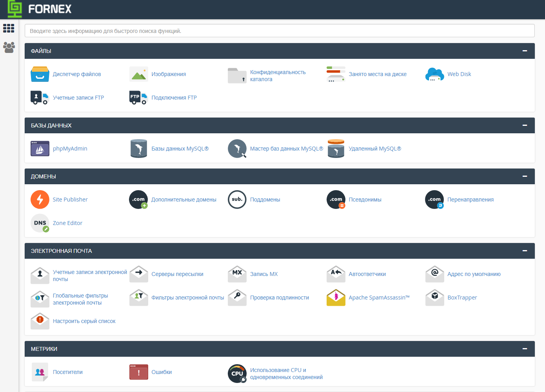Focus the quick function search field

280,31
